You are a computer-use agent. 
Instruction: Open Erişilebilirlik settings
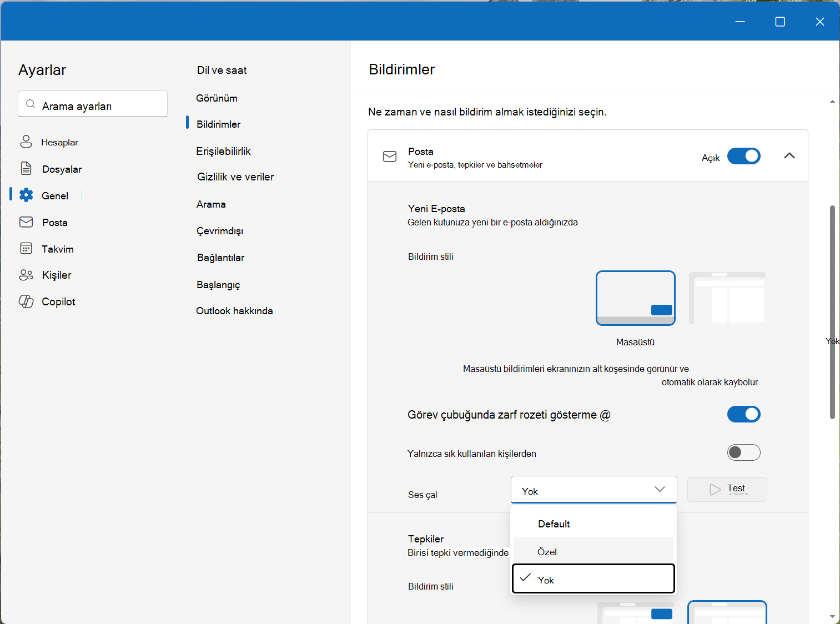[x=224, y=151]
